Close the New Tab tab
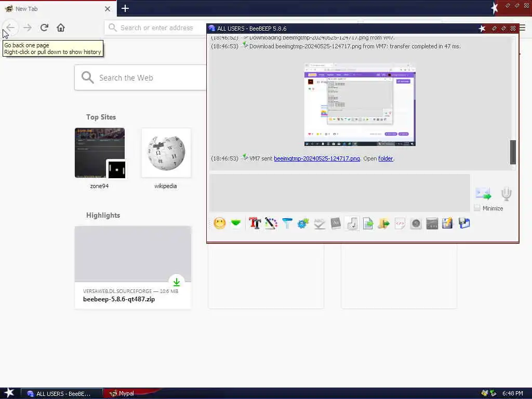532x399 pixels. tap(108, 9)
